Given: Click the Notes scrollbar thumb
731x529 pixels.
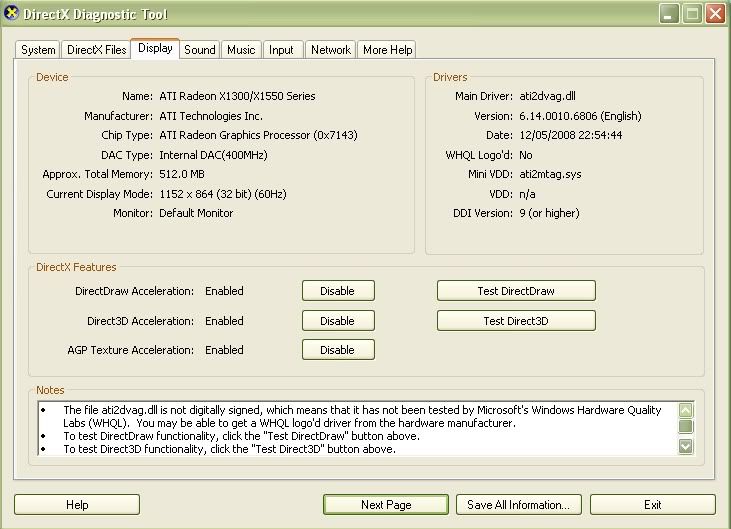Looking at the screenshot, I should coord(685,426).
